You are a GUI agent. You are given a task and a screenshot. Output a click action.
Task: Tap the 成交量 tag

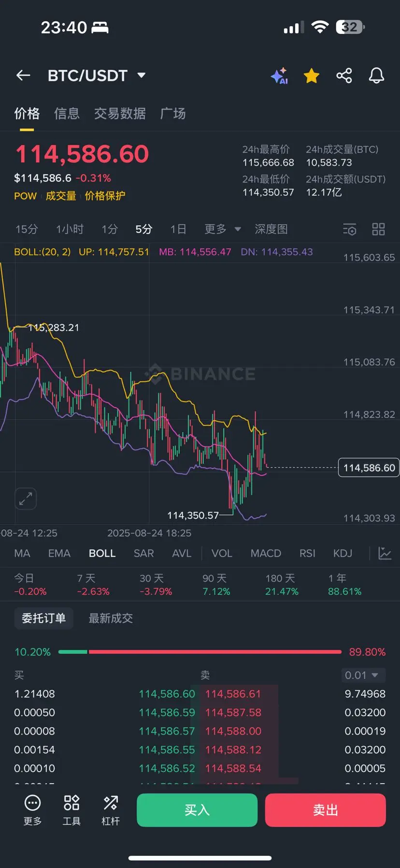(61, 196)
